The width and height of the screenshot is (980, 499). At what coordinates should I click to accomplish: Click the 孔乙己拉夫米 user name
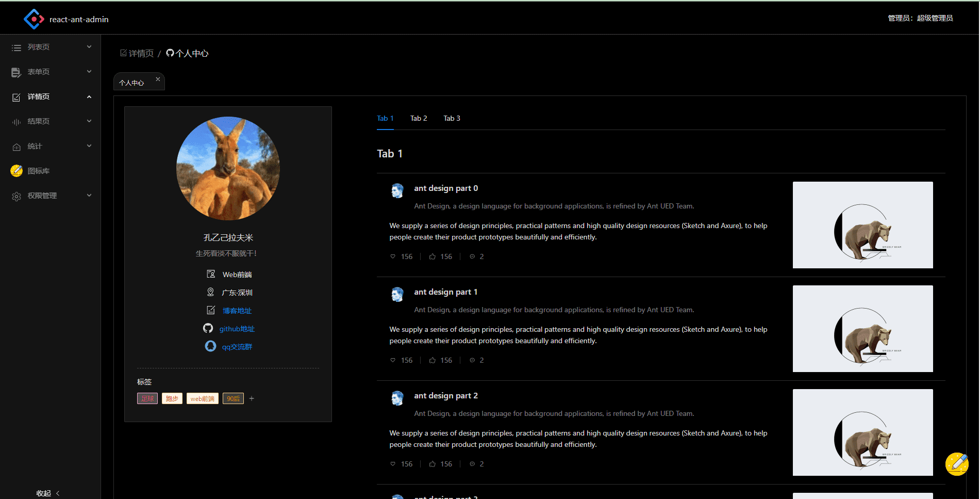228,237
